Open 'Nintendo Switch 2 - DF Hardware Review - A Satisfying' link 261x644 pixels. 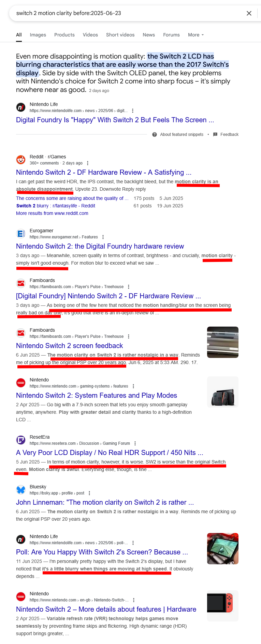(104, 172)
